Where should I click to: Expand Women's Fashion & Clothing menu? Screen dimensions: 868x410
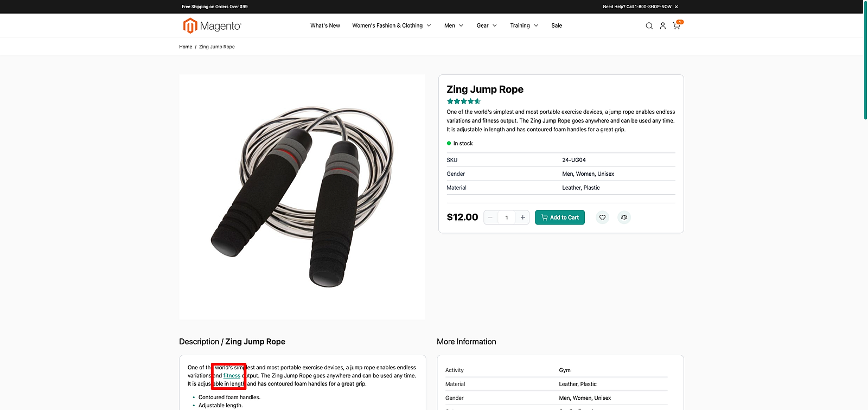(x=391, y=25)
